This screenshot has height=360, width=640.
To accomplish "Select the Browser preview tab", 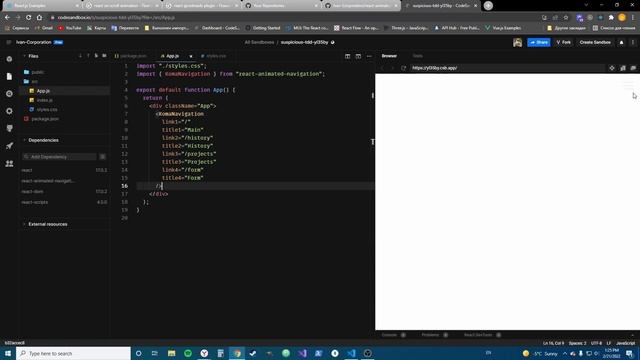I will click(x=389, y=56).
